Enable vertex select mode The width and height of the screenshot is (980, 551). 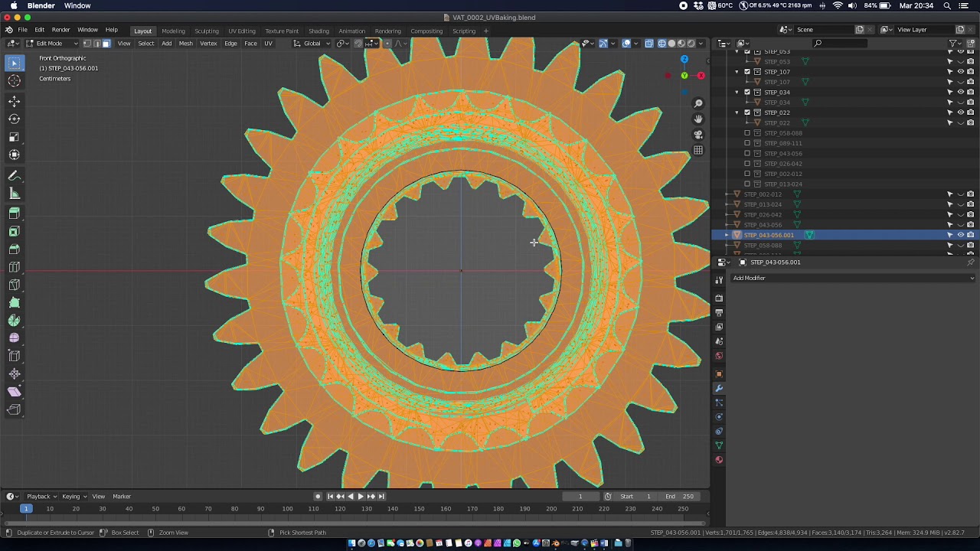click(x=87, y=43)
